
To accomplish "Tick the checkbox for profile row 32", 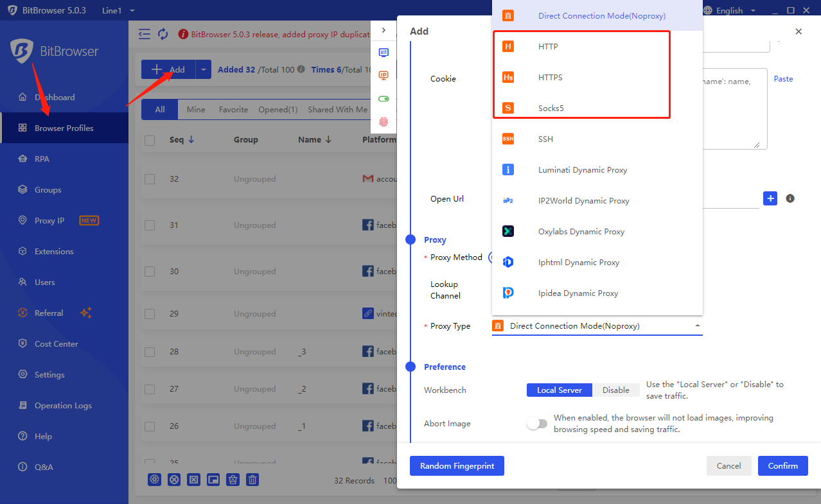I will (x=150, y=179).
